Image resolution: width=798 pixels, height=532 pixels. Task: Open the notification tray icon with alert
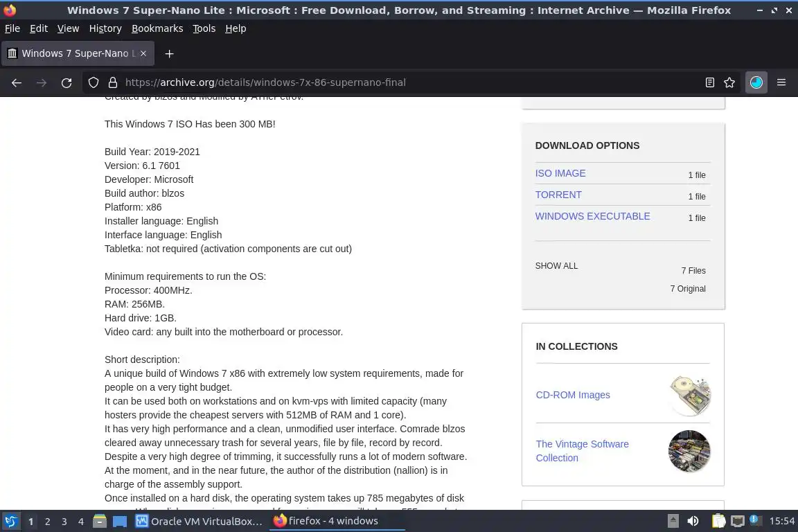755,520
